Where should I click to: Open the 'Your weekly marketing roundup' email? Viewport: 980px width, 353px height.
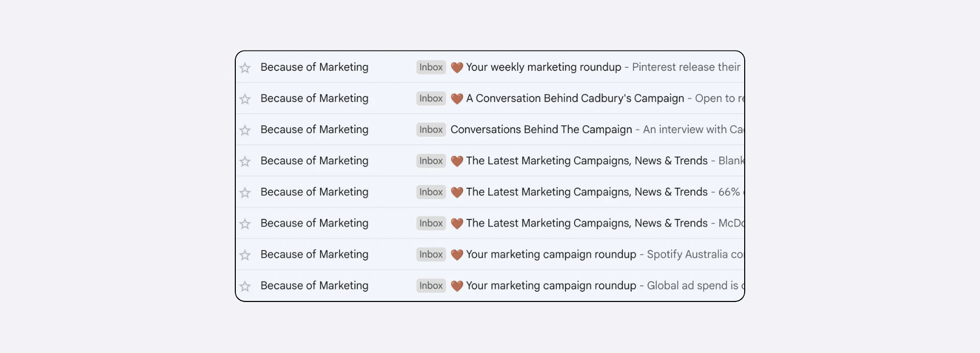544,67
